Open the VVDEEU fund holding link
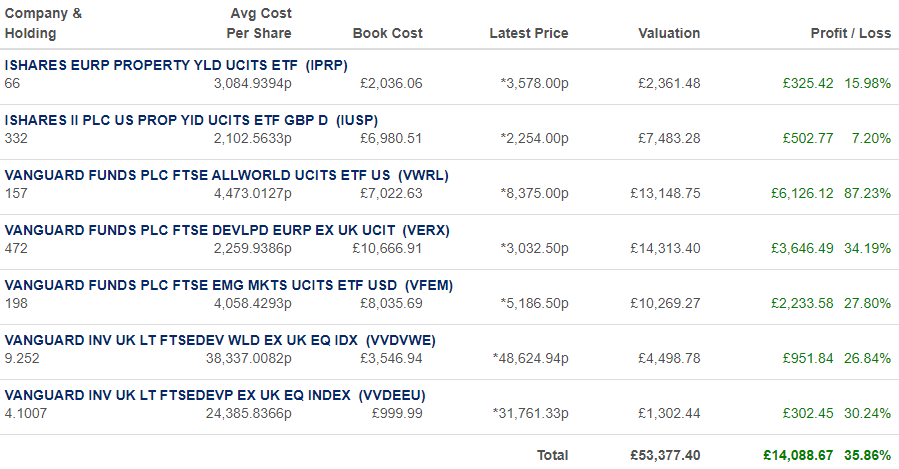Viewport: 899px width, 469px height. tap(215, 396)
